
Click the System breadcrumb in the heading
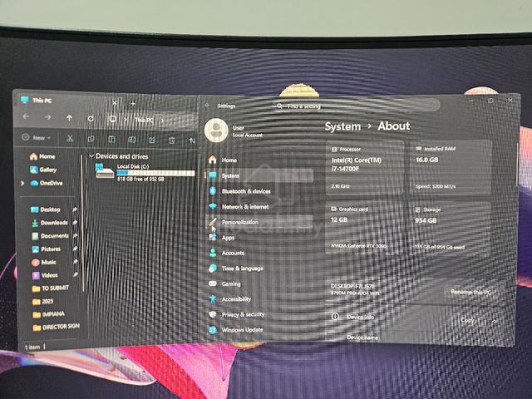tap(342, 126)
